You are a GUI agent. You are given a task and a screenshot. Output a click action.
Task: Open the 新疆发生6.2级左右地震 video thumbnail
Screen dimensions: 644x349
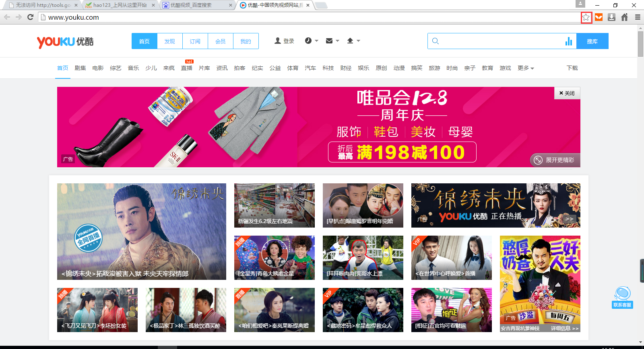[275, 205]
